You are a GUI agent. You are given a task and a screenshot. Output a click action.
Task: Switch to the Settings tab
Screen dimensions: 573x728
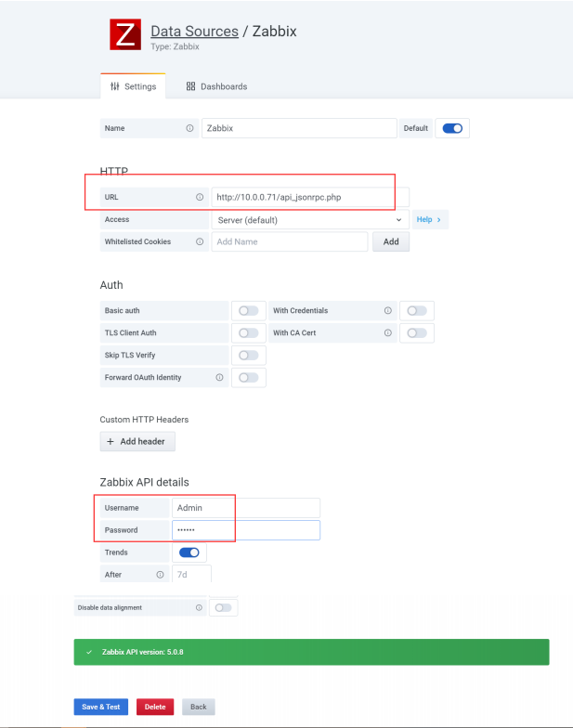coord(134,86)
